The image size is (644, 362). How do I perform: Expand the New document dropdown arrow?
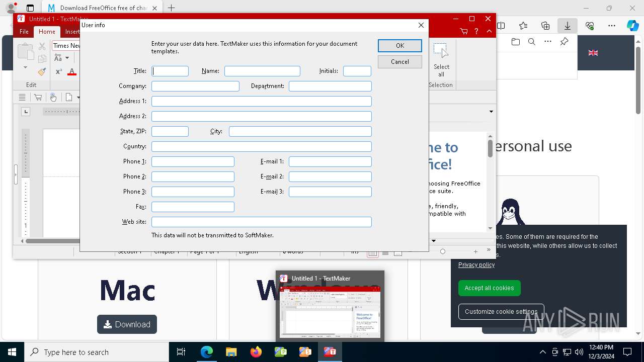coord(78,97)
